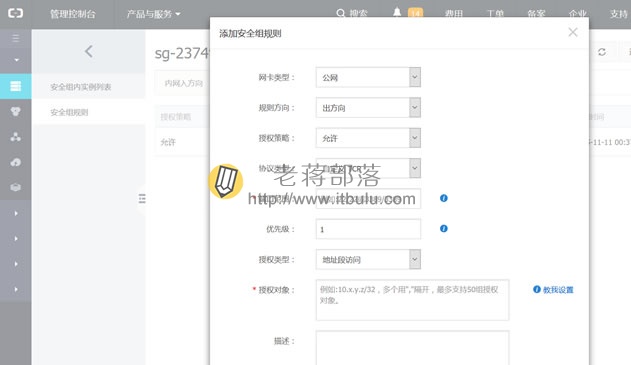Image resolution: width=631 pixels, height=365 pixels.
Task: Click the 搜索 magnifier icon
Action: [x=340, y=14]
